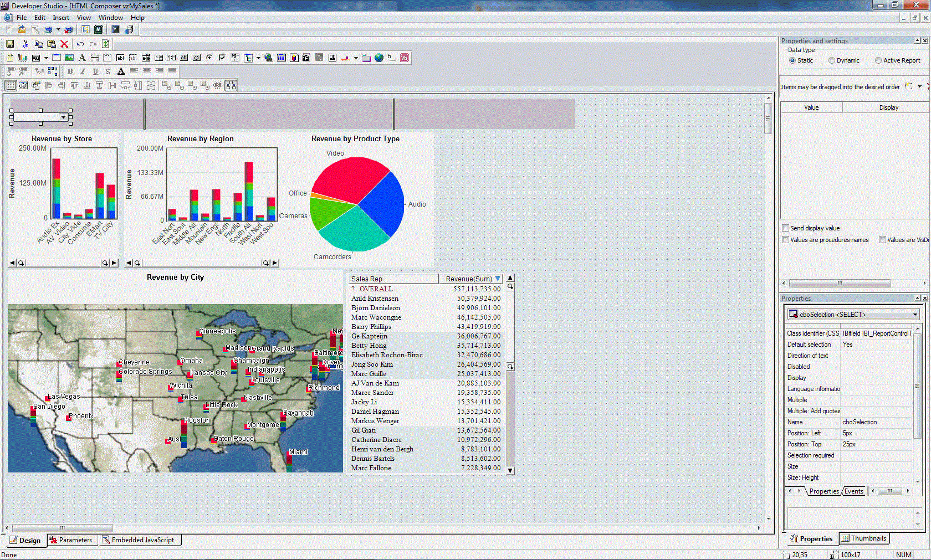Viewport: 931px width, 560px height.
Task: Insert a chart with the bar chart icon
Action: pos(23,58)
